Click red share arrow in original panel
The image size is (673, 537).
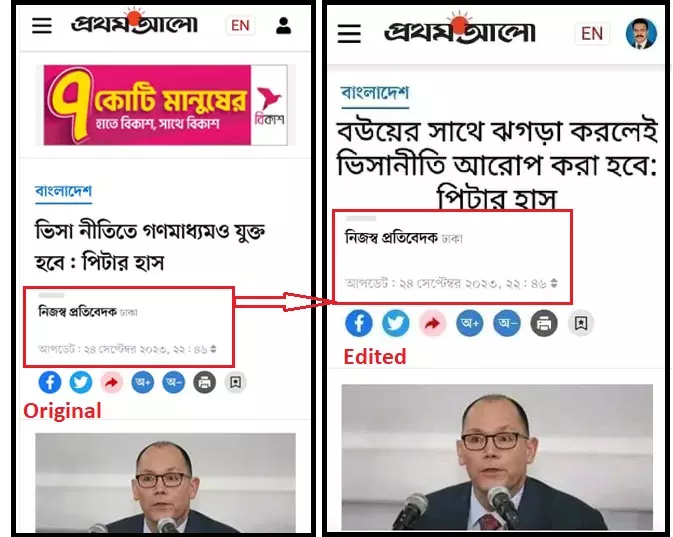[x=112, y=382]
